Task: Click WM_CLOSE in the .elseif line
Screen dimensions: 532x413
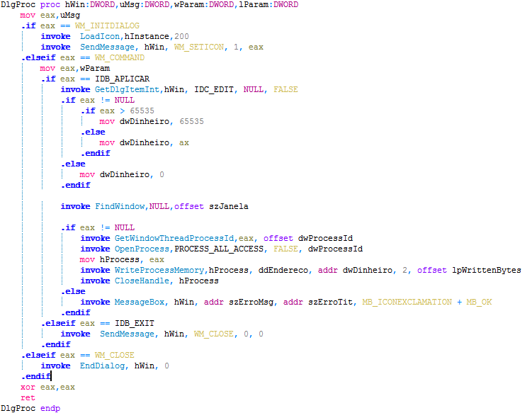Action: 114,355
